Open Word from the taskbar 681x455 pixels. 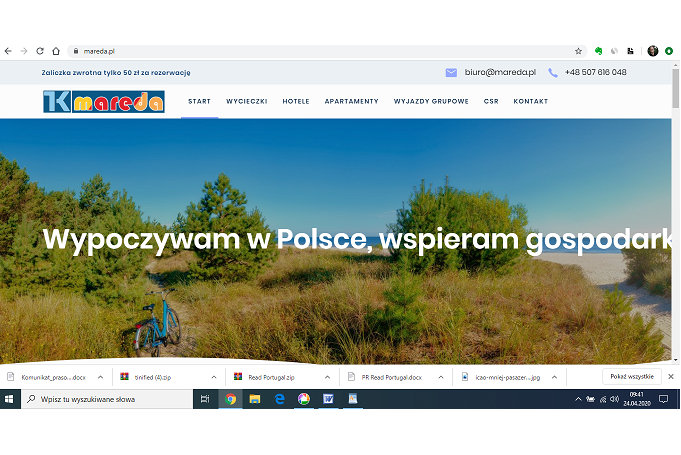click(328, 399)
